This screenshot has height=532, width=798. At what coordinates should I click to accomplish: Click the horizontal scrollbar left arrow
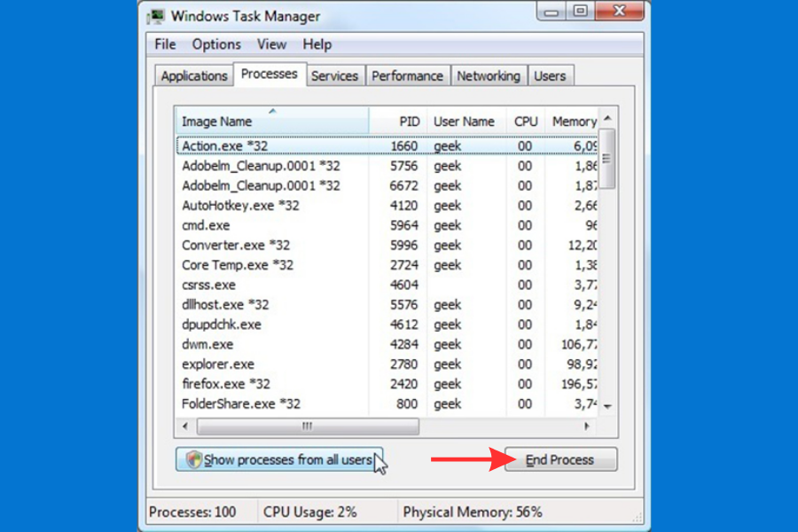(x=184, y=426)
